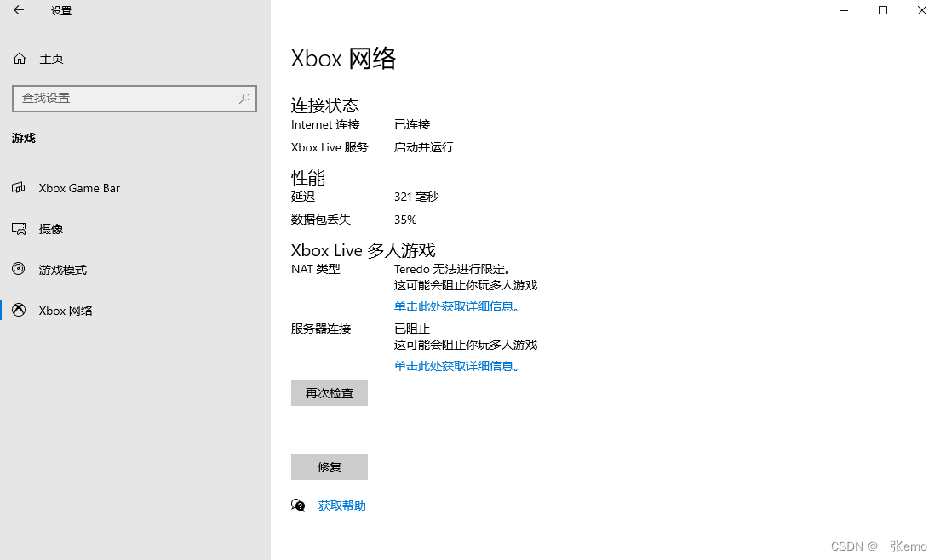Image resolution: width=940 pixels, height=560 pixels.
Task: Click the 已连接 Internet status text
Action: click(412, 124)
